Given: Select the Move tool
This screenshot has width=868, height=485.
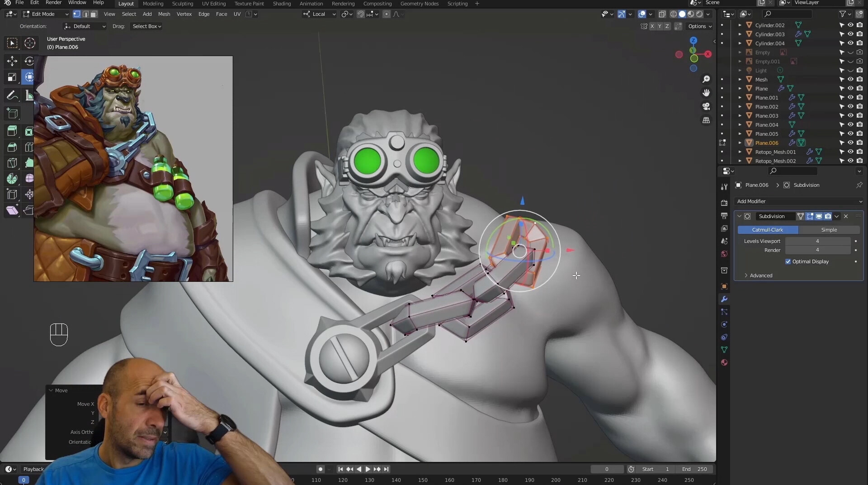Looking at the screenshot, I should pyautogui.click(x=12, y=61).
